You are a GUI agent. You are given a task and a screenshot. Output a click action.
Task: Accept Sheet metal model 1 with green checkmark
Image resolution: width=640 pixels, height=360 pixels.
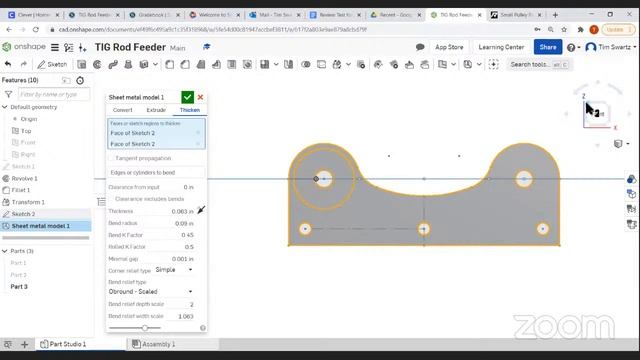point(187,97)
